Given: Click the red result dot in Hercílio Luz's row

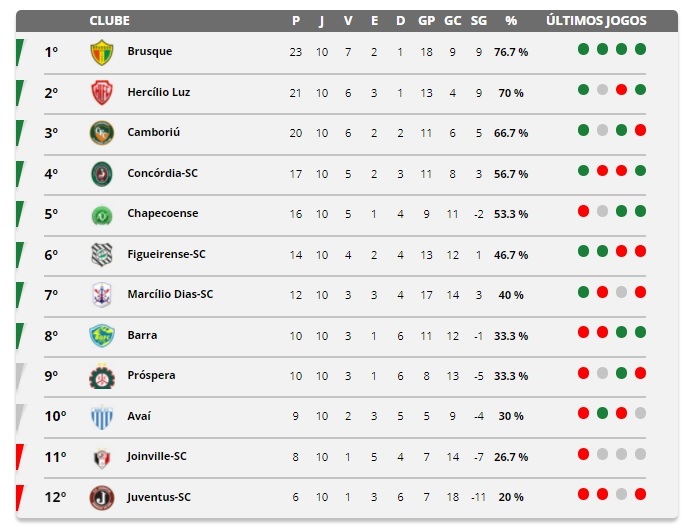Looking at the screenshot, I should (621, 90).
